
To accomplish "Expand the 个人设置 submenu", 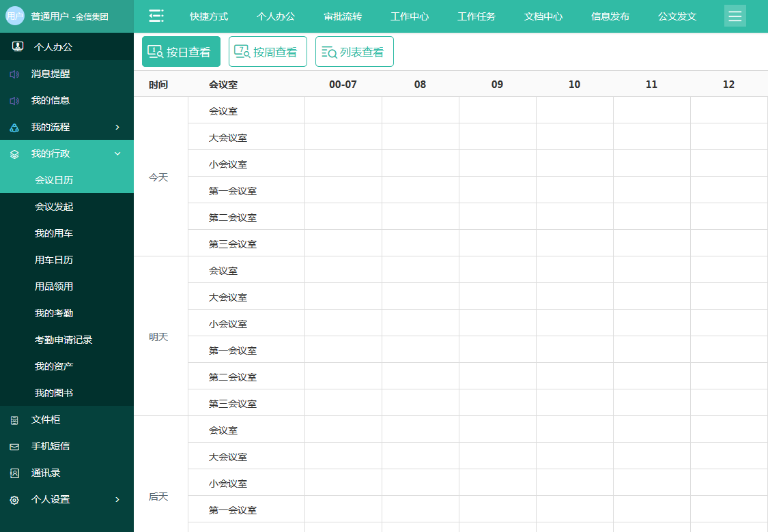I will 117,499.
